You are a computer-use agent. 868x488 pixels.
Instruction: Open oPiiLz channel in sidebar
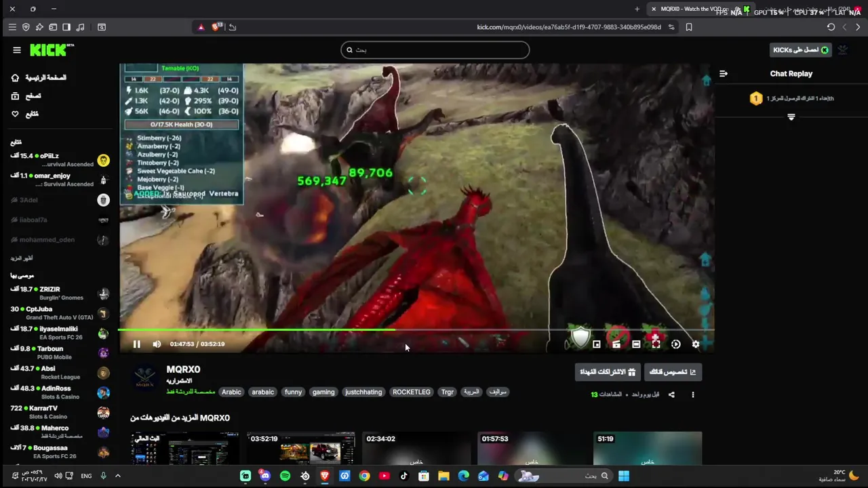[x=60, y=160]
